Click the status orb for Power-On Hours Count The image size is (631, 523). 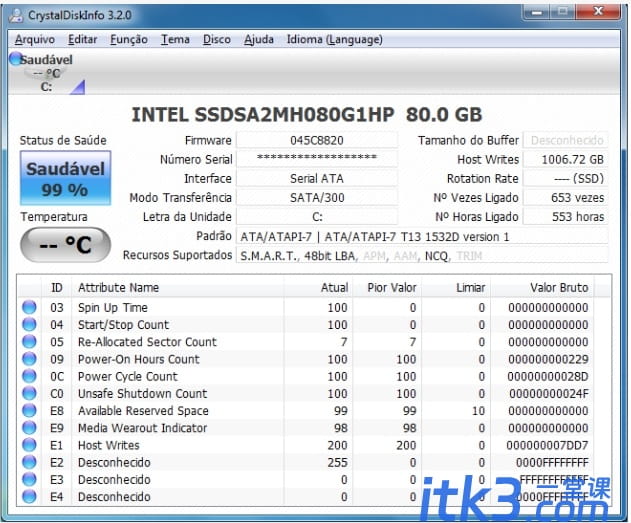[29, 359]
